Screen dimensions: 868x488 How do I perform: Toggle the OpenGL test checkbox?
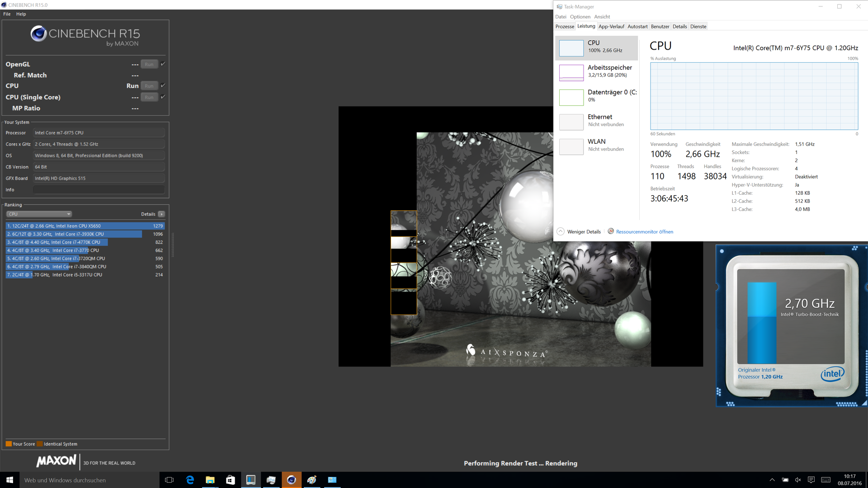(x=163, y=64)
